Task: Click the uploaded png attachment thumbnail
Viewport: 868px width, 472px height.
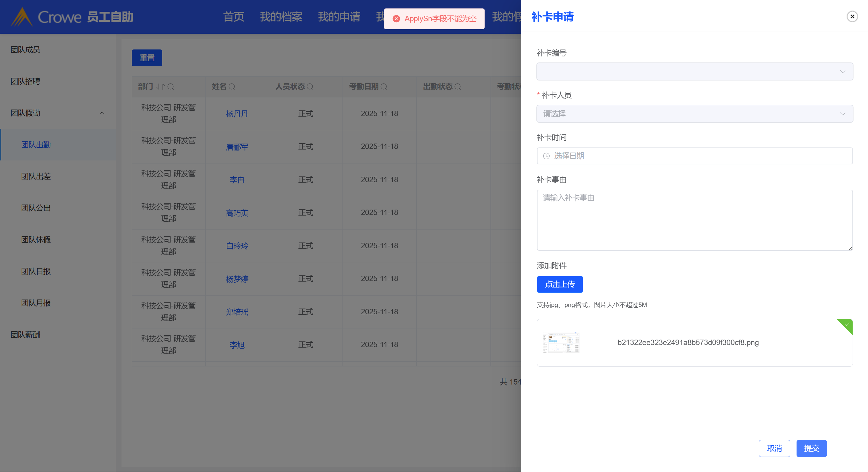Action: [x=561, y=343]
